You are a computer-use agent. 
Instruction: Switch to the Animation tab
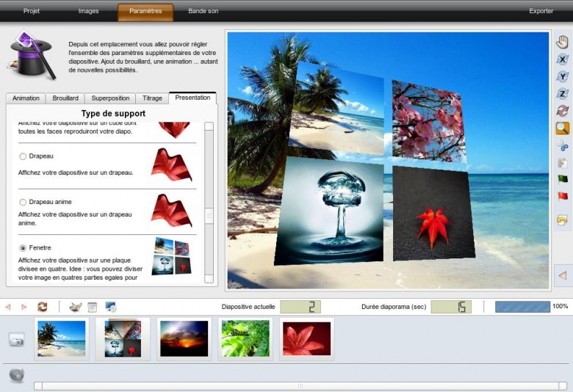[26, 98]
